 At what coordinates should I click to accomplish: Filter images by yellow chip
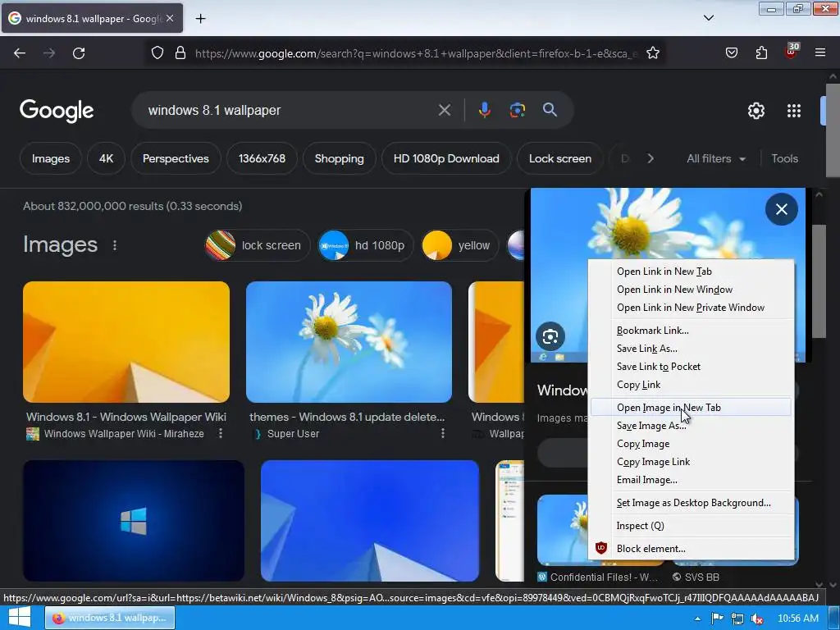459,245
